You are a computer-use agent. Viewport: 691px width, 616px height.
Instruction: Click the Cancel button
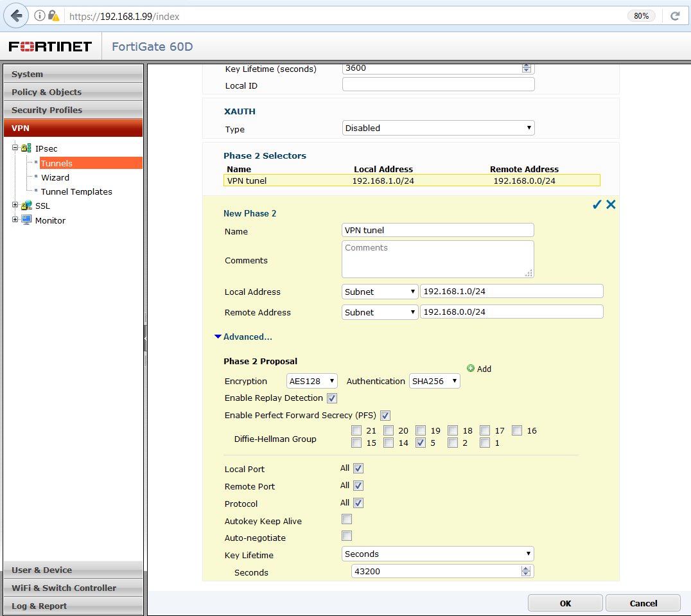(x=643, y=603)
